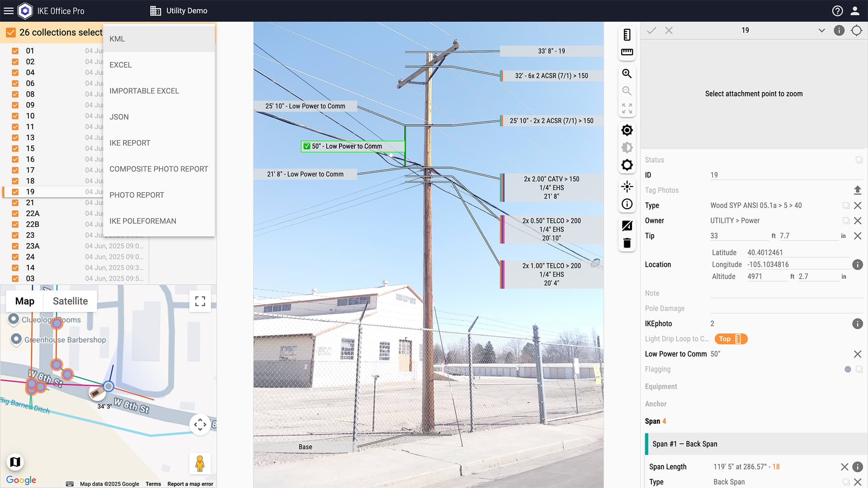
Task: Edit the Latitude input field
Action: pos(798,253)
